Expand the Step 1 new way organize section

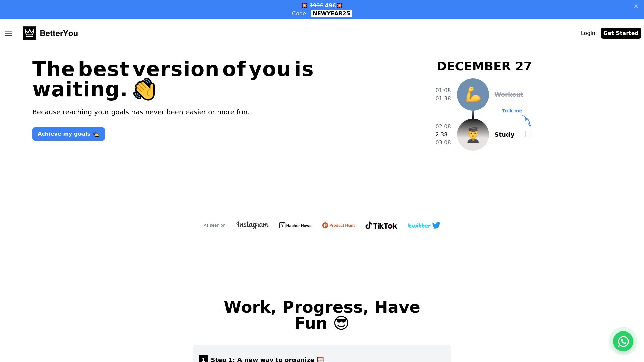[x=322, y=359]
